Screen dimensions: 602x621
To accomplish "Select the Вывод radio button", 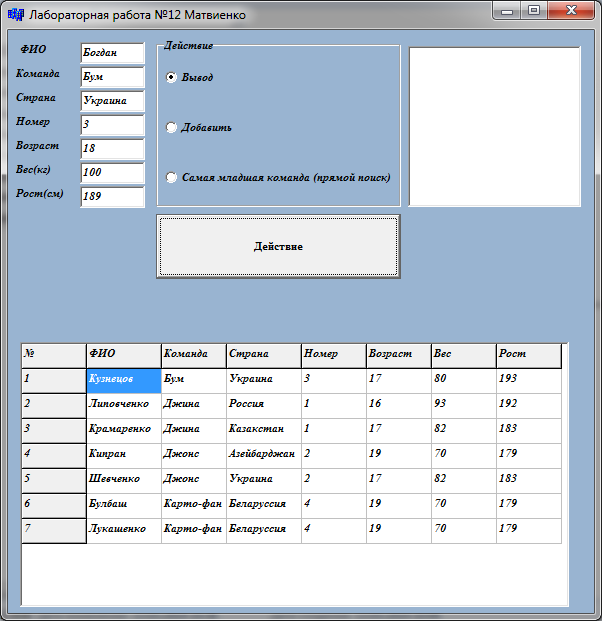I will pyautogui.click(x=171, y=77).
